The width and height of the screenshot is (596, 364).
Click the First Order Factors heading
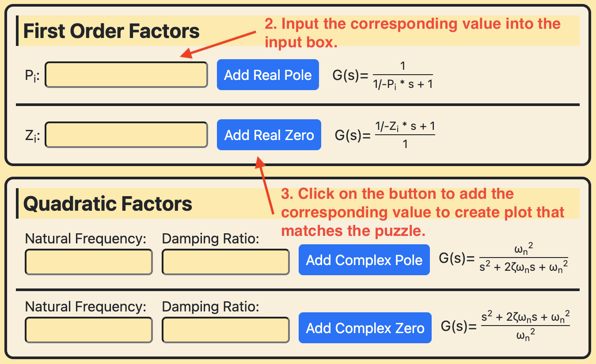[111, 31]
